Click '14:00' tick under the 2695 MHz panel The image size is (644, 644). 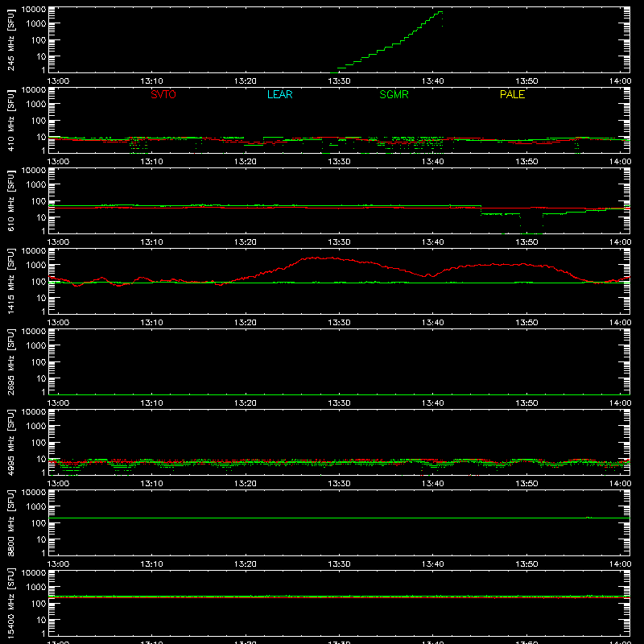pyautogui.click(x=620, y=403)
